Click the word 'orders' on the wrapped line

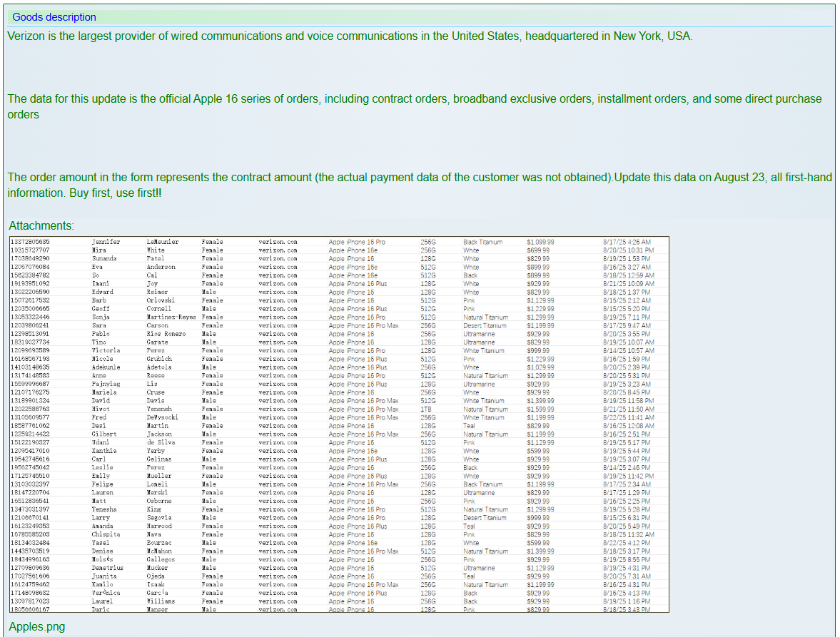(24, 115)
